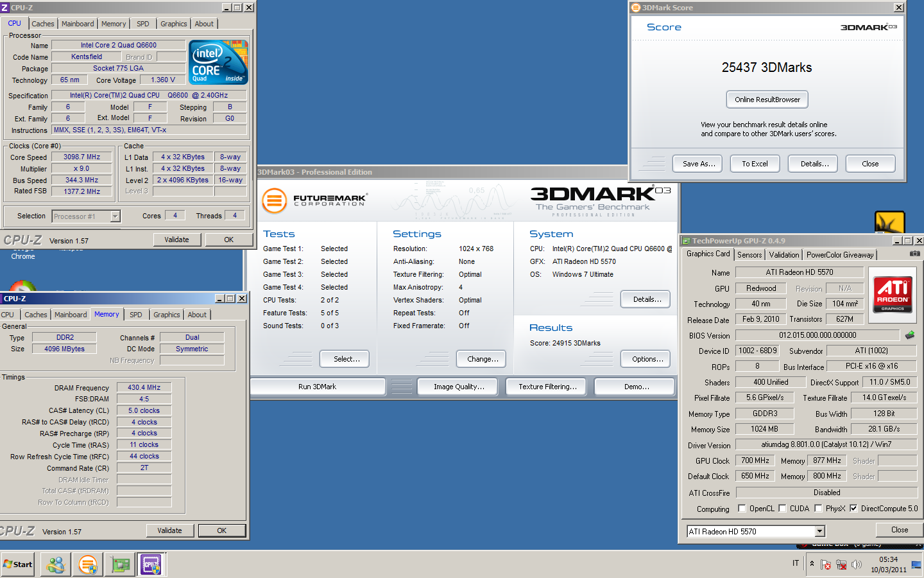Click the Online ResultBrowser button
The width and height of the screenshot is (924, 578).
(767, 100)
